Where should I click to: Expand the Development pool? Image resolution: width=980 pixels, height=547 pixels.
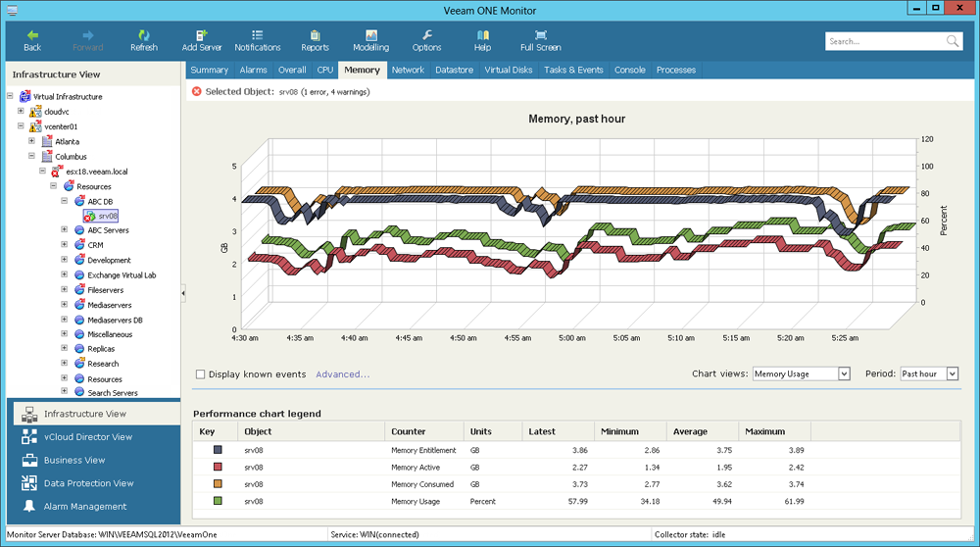(x=65, y=260)
